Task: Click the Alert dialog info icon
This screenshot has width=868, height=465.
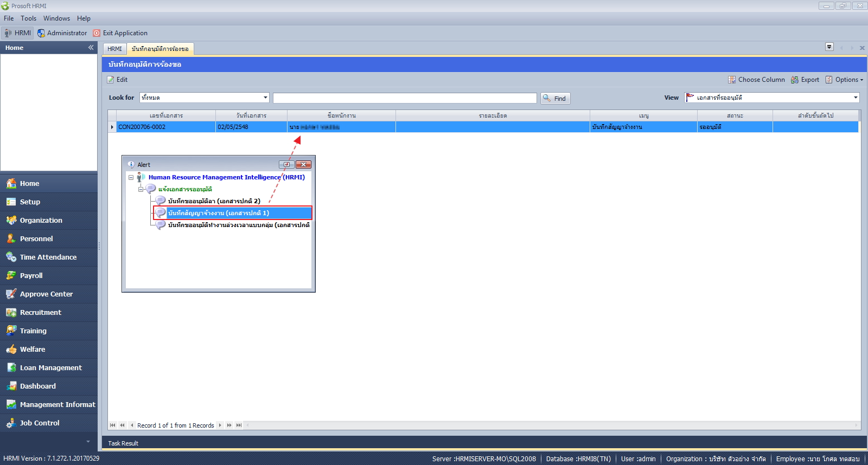Action: (131, 164)
